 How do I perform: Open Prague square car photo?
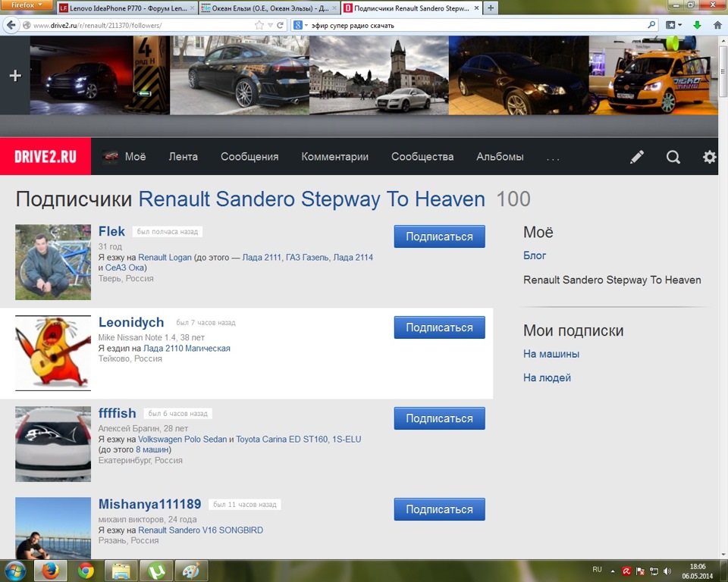pos(379,75)
